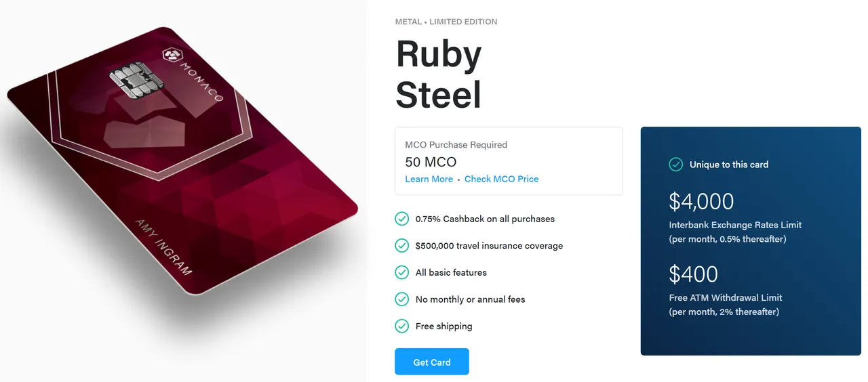Image resolution: width=868 pixels, height=382 pixels.
Task: Select the Ruby Steel card image
Action: coord(182,161)
